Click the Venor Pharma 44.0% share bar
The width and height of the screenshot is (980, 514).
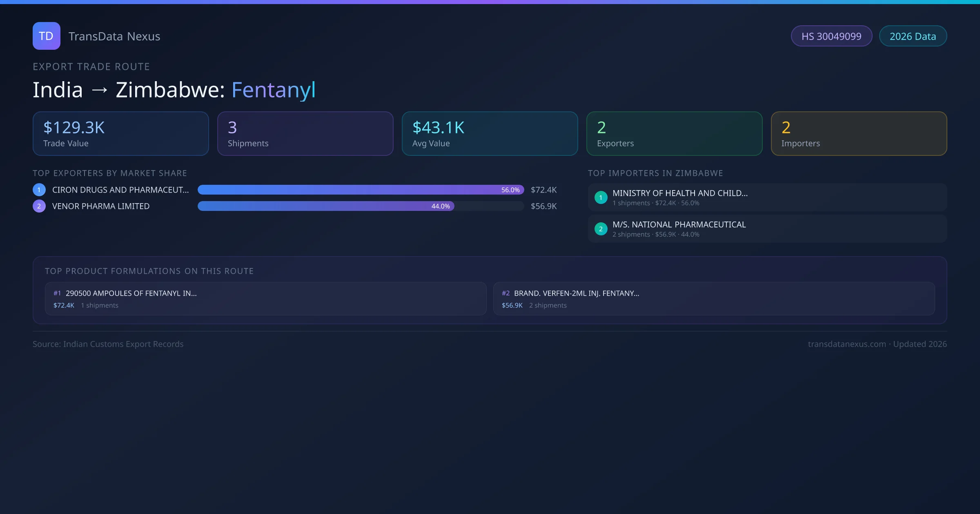click(x=326, y=206)
